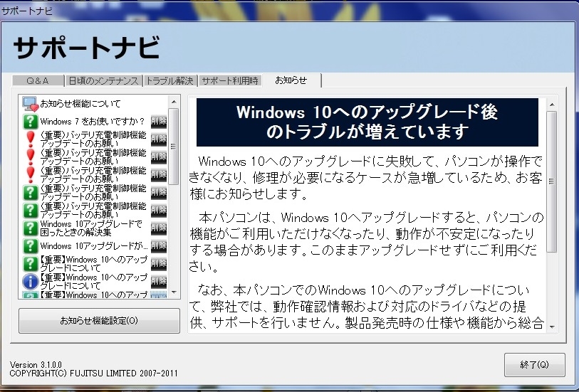The height and width of the screenshot is (392, 579).
Task: Click the green question icon beside Windows 7 をお使いですか？
Action: coord(31,122)
